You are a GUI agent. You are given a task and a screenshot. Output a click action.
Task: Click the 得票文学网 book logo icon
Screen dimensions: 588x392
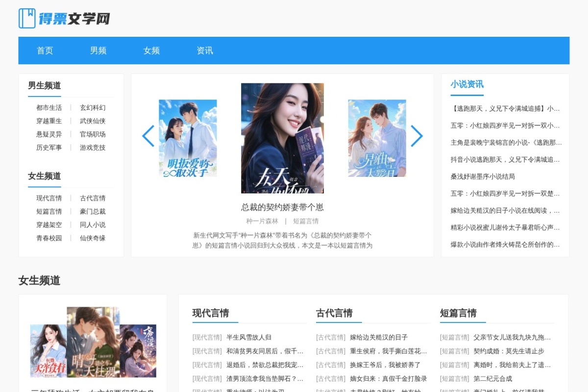tap(27, 18)
